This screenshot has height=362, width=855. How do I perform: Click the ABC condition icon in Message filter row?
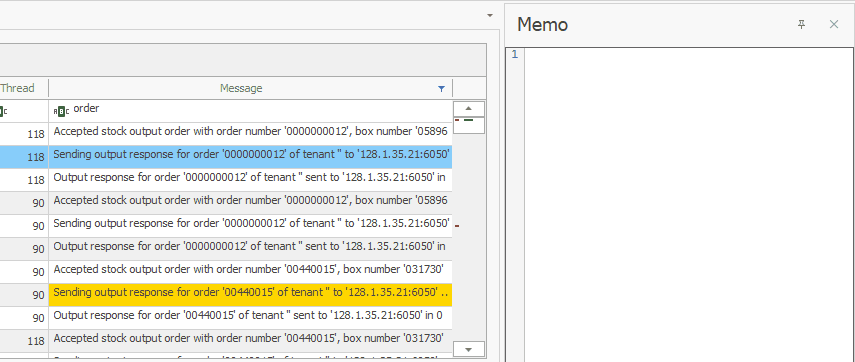pos(62,112)
